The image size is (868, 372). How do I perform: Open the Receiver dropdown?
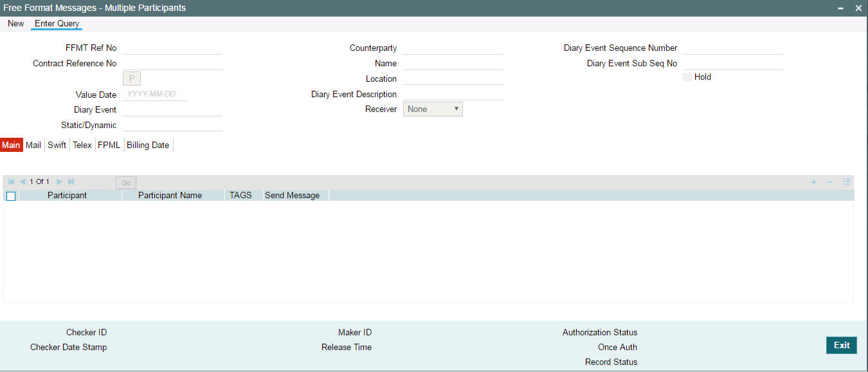pos(433,109)
